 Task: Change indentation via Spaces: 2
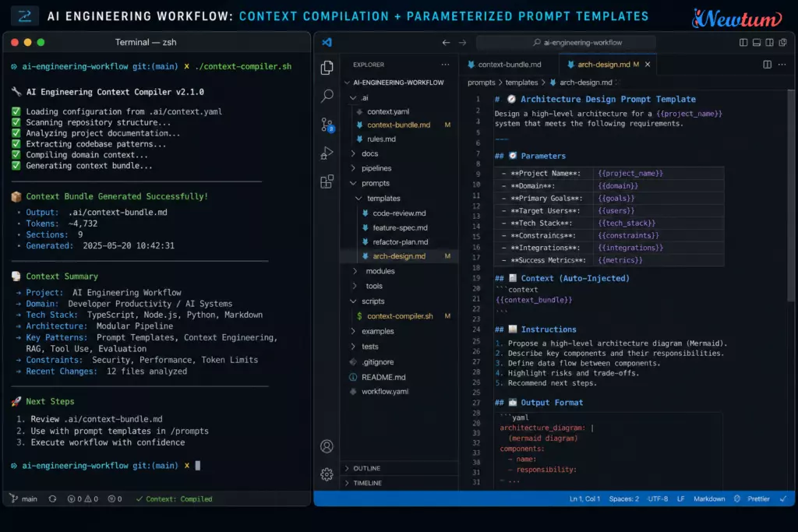623,499
